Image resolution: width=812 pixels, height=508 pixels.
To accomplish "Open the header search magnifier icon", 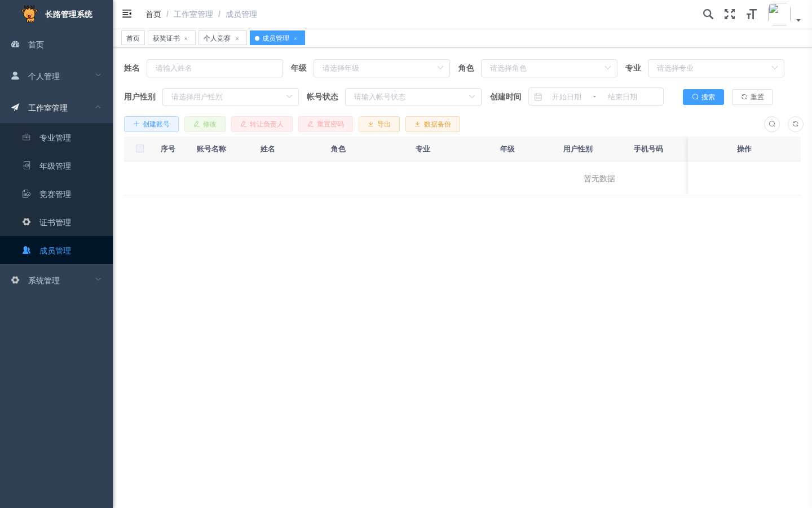I will (708, 14).
